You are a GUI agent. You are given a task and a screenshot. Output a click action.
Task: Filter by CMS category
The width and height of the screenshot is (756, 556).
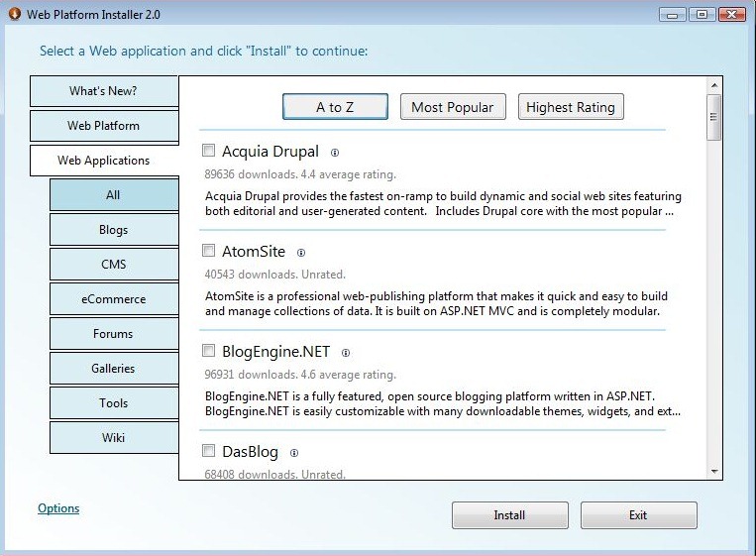tap(114, 265)
